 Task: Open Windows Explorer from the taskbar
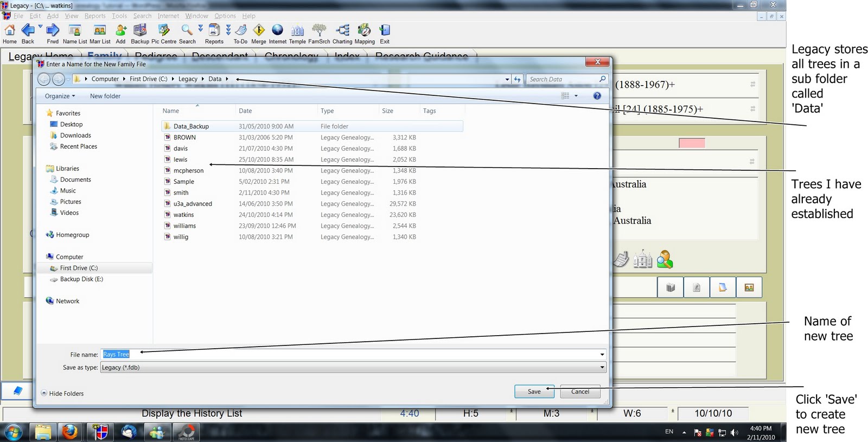pyautogui.click(x=43, y=432)
